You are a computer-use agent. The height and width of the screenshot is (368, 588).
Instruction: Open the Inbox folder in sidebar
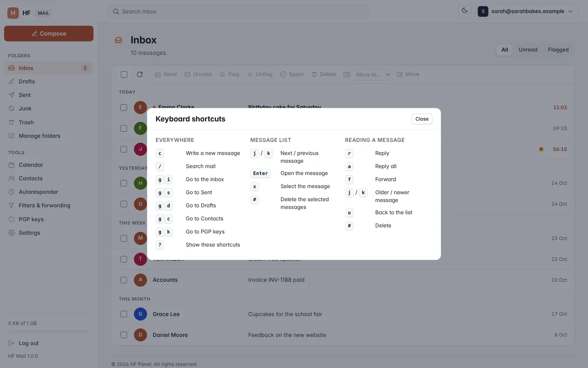(x=49, y=68)
